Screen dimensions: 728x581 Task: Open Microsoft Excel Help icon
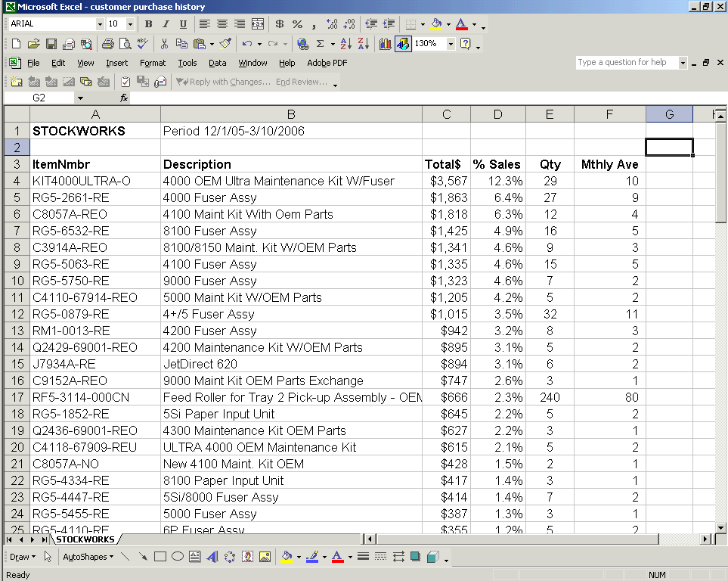(465, 44)
